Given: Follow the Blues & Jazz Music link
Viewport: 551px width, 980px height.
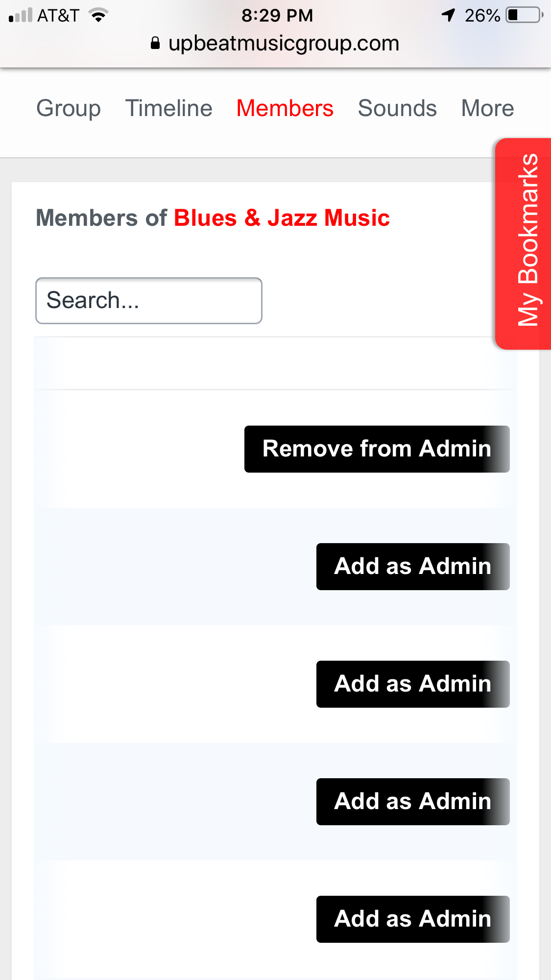Looking at the screenshot, I should [282, 218].
